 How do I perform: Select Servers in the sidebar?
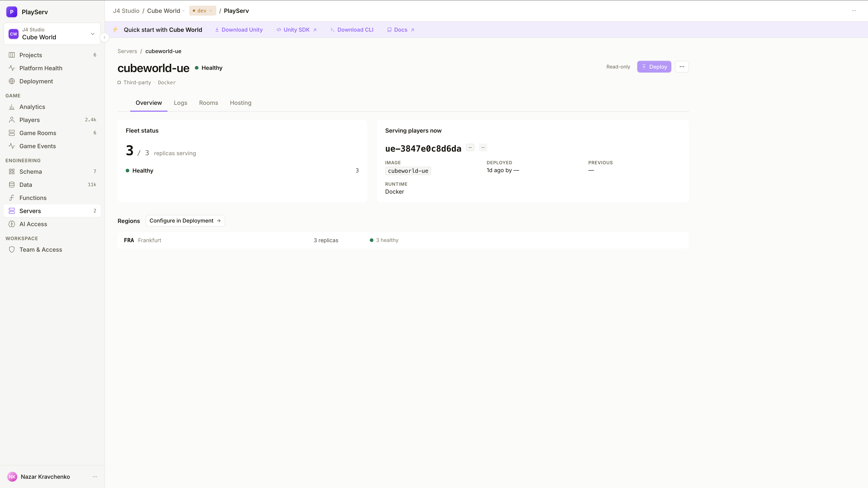pyautogui.click(x=52, y=211)
